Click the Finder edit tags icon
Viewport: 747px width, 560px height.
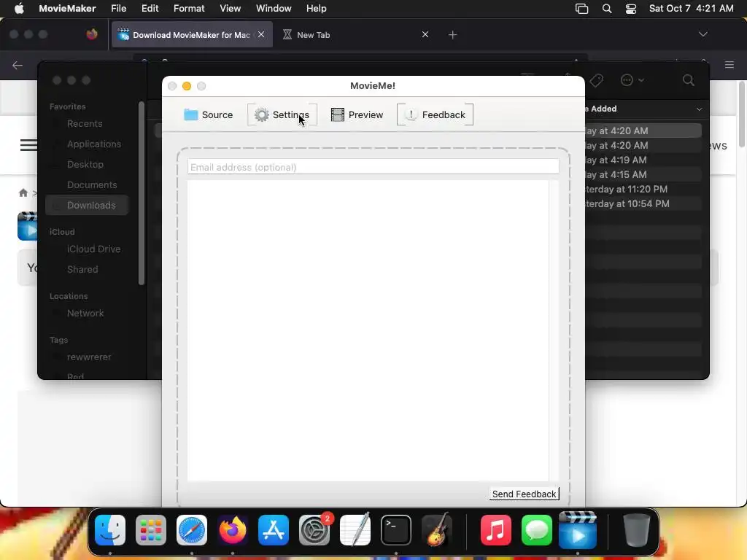pos(596,80)
